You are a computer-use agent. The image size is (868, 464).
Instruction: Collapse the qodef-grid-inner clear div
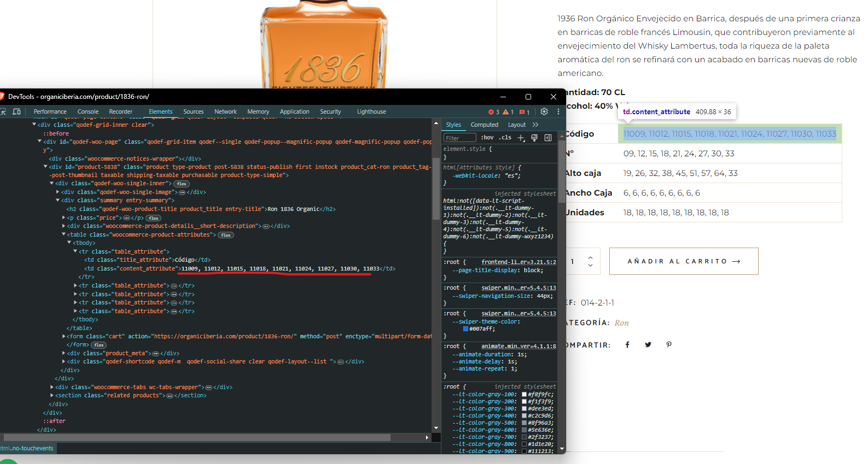(34, 125)
